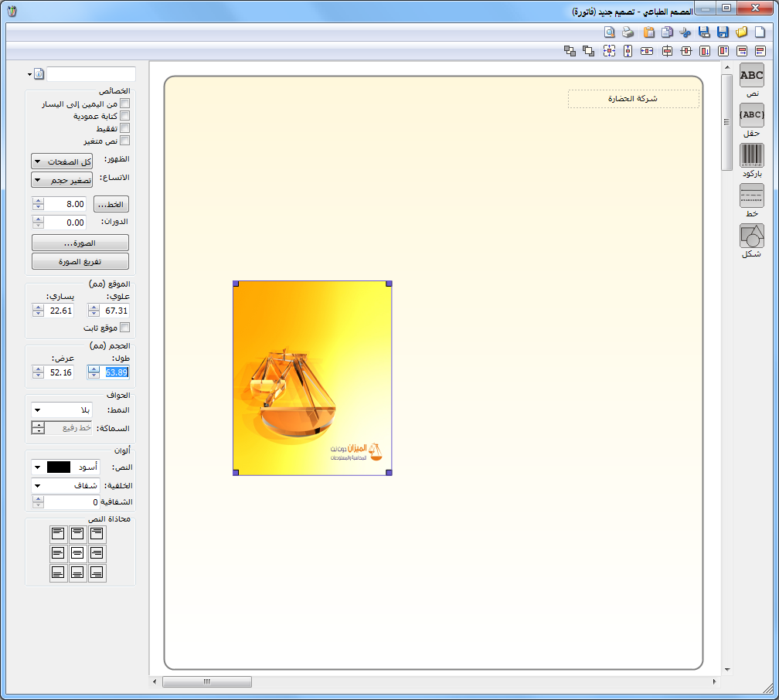779x700 pixels.
Task: Check موقع ثابت fixed position box
Action: 125,328
